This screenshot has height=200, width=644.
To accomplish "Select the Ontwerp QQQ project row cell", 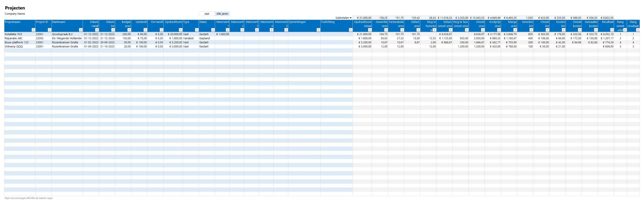I will 20,47.
